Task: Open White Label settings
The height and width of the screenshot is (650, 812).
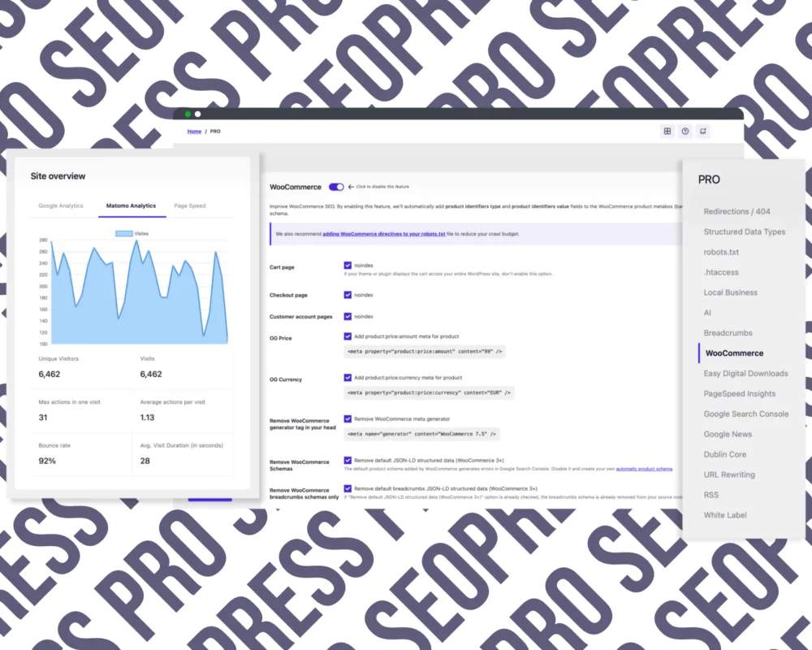Action: [725, 514]
